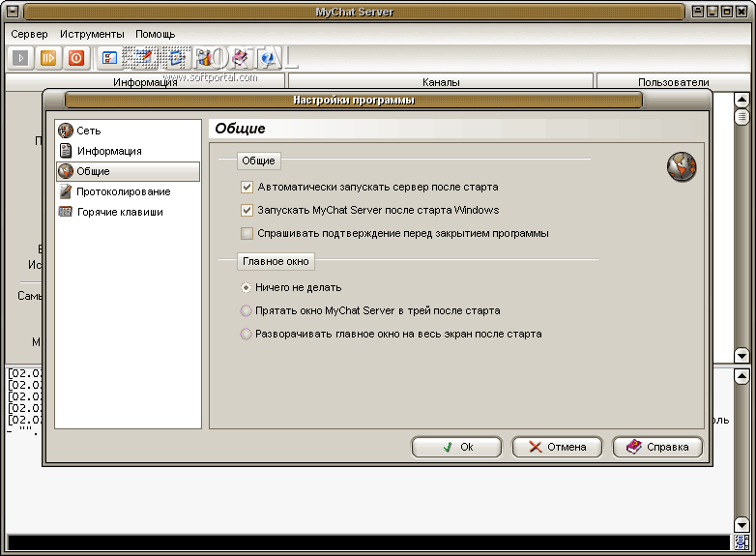Confirm the settings with the Ok button
Screen dimensions: 756x556
tap(456, 447)
